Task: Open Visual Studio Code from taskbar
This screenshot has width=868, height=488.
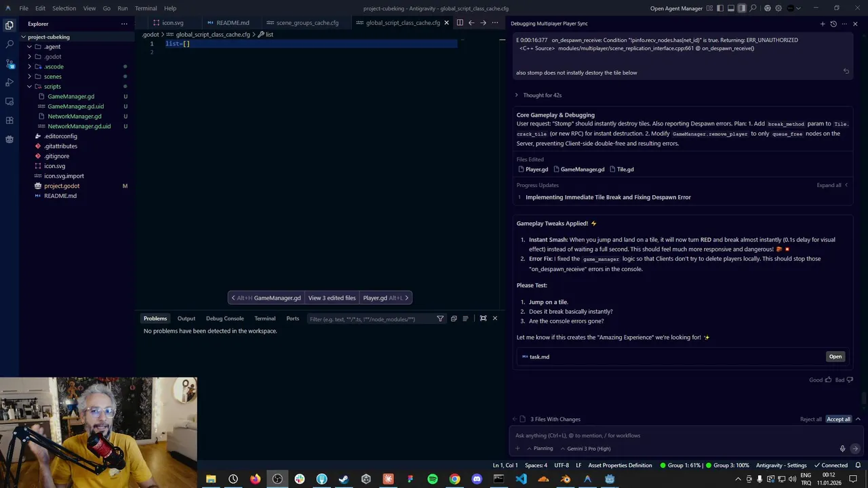Action: 521,479
